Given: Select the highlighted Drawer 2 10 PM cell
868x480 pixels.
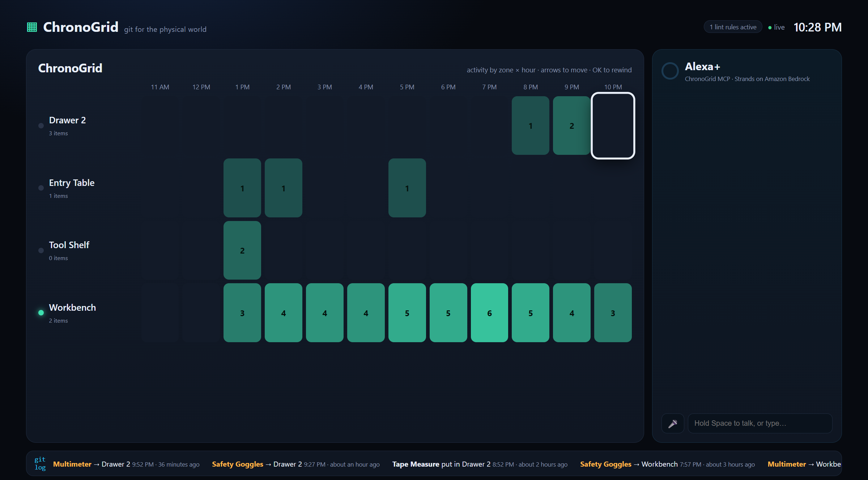Looking at the screenshot, I should coord(613,126).
